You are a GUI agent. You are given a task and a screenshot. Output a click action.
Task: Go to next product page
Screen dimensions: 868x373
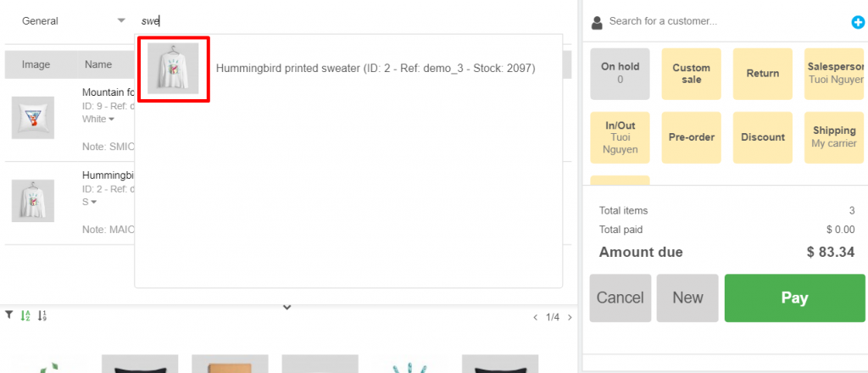[570, 318]
